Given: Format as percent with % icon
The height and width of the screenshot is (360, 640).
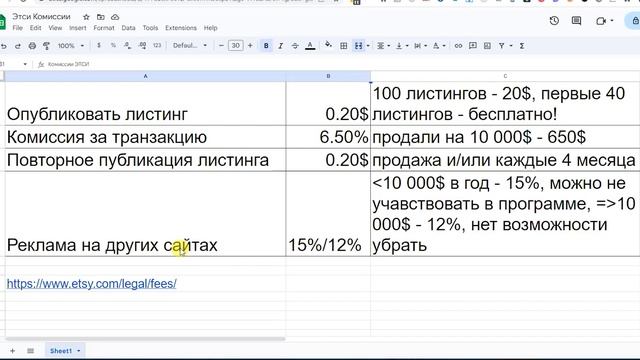Looking at the screenshot, I should click(x=113, y=45).
